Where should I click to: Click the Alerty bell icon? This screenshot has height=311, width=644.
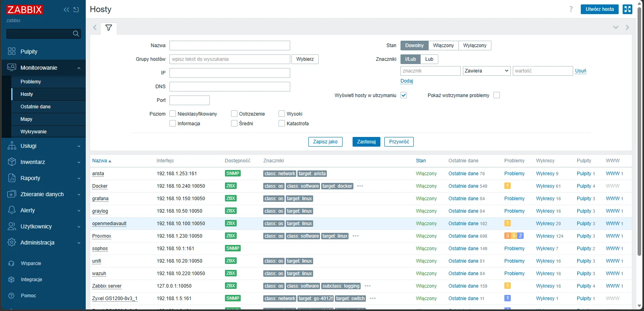click(x=12, y=210)
